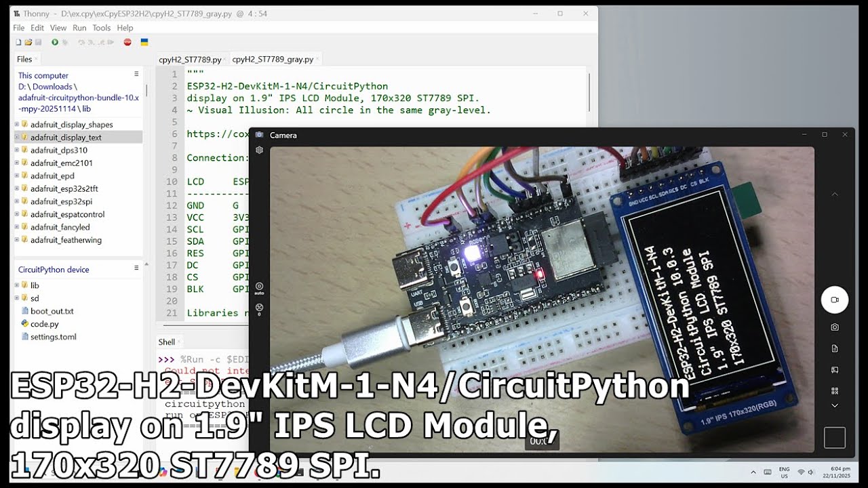Show hidden tray icons with the taskbar chevron
This screenshot has width=868, height=488.
click(x=753, y=473)
